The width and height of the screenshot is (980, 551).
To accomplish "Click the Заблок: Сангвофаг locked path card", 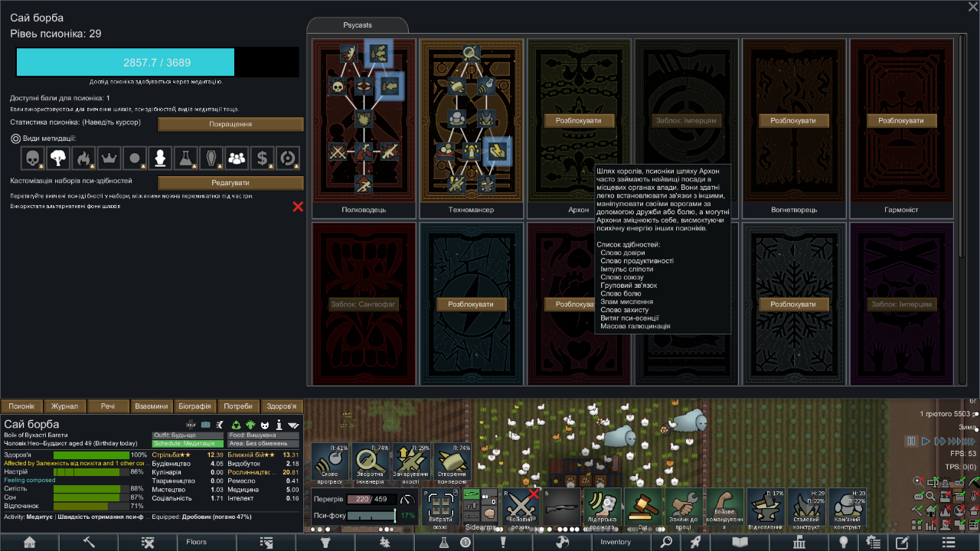I will (364, 303).
